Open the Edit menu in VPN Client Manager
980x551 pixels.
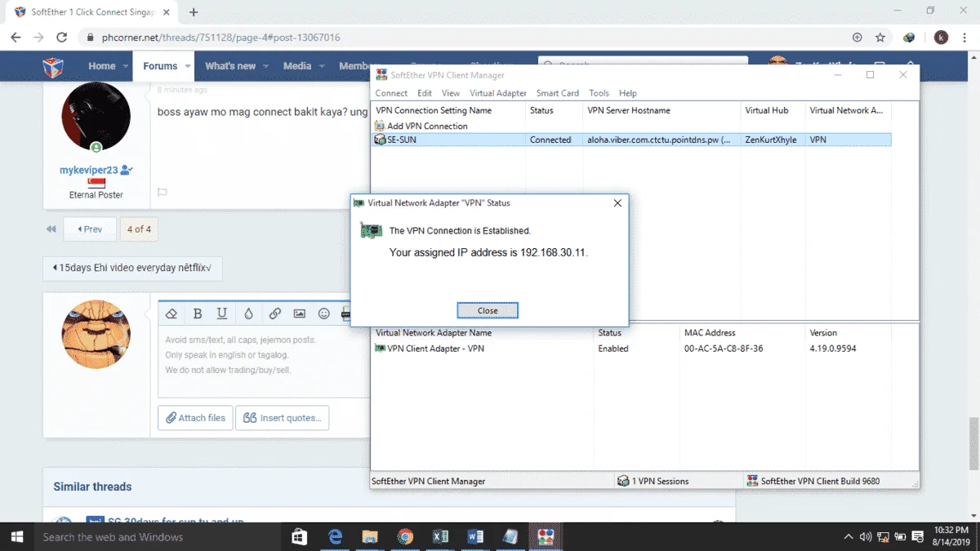(425, 93)
